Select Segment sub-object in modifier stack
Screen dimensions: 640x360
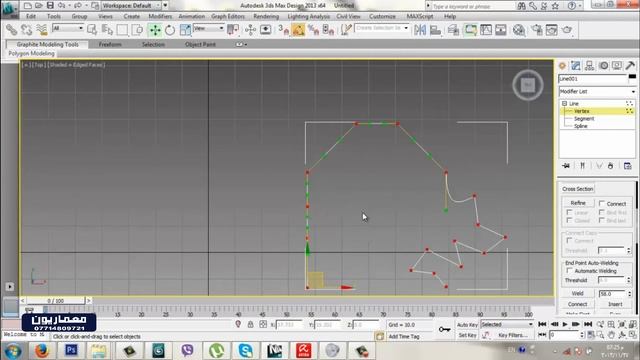pos(584,119)
